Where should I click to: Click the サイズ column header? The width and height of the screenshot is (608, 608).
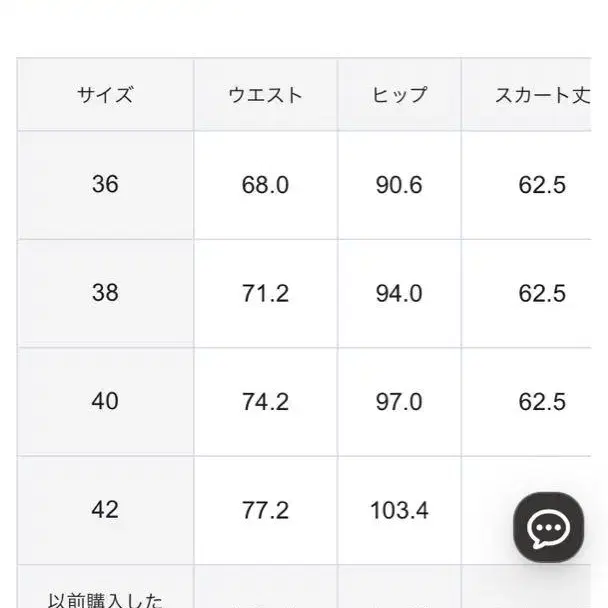point(105,96)
